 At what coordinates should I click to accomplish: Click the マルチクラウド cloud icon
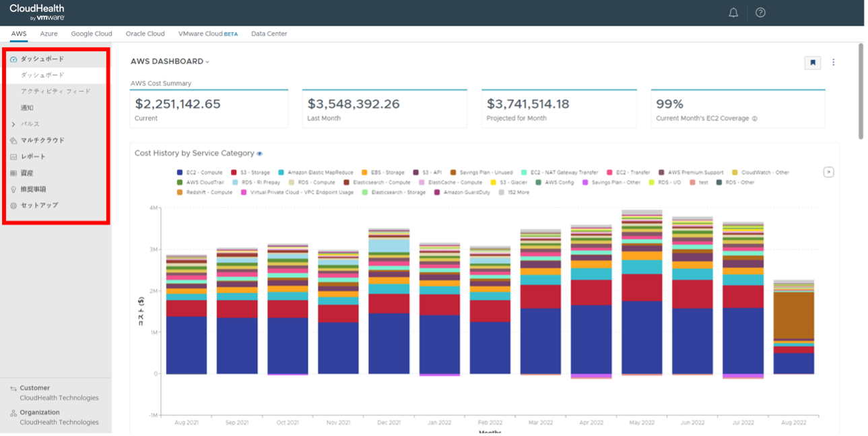pos(13,141)
